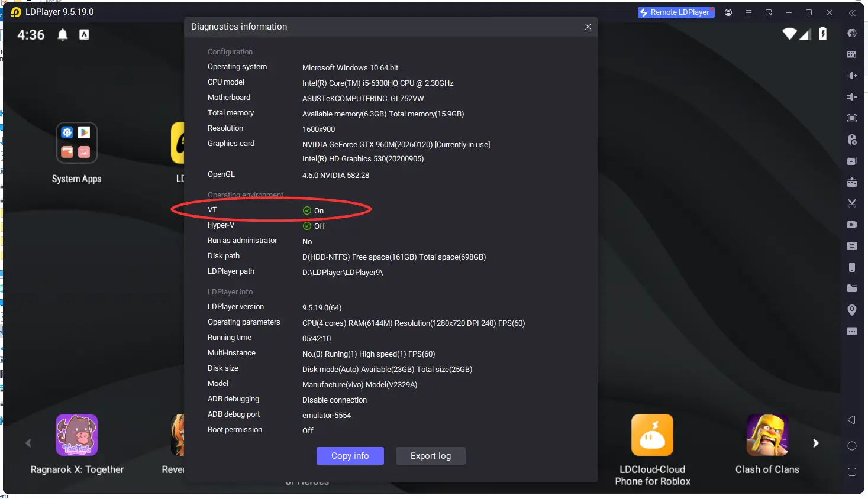Tap the cellular signal status icon
This screenshot has width=868, height=499.
click(805, 35)
